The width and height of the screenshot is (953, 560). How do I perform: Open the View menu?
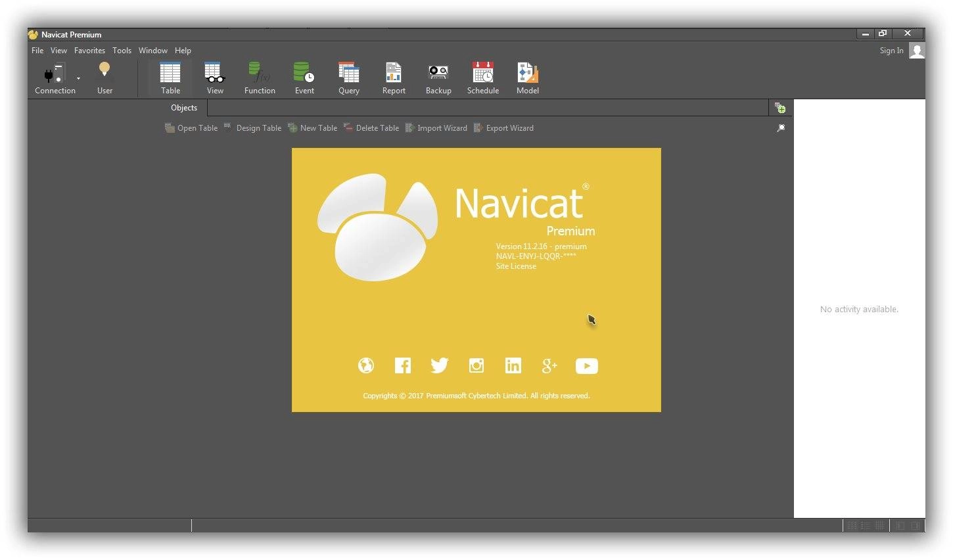click(x=58, y=51)
